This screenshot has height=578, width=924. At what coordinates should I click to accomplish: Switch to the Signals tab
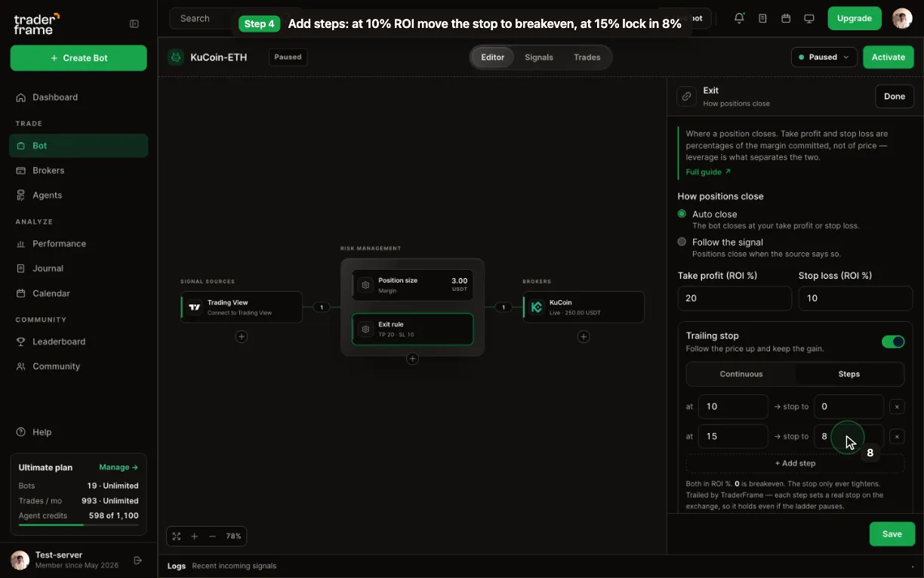point(539,57)
